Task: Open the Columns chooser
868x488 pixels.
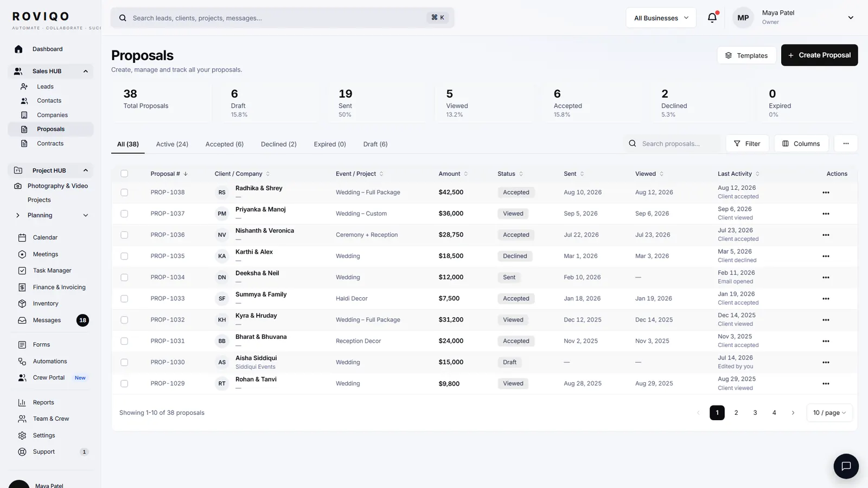Action: (x=801, y=144)
